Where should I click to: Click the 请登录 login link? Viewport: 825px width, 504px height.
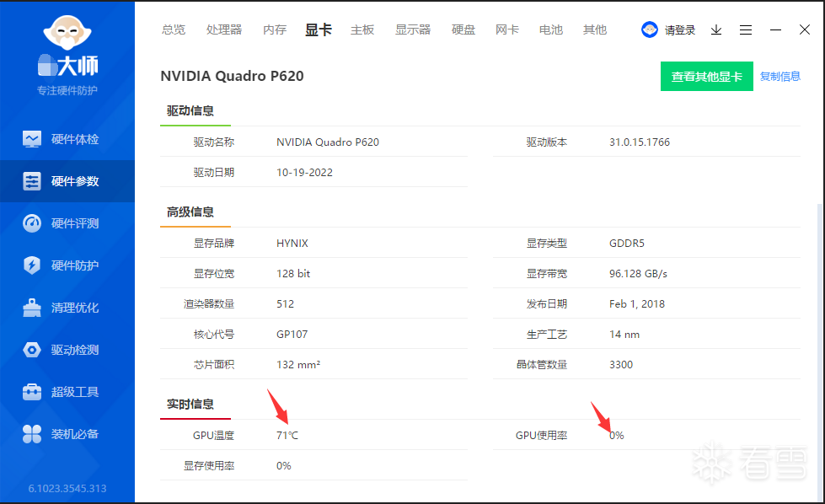coord(680,30)
